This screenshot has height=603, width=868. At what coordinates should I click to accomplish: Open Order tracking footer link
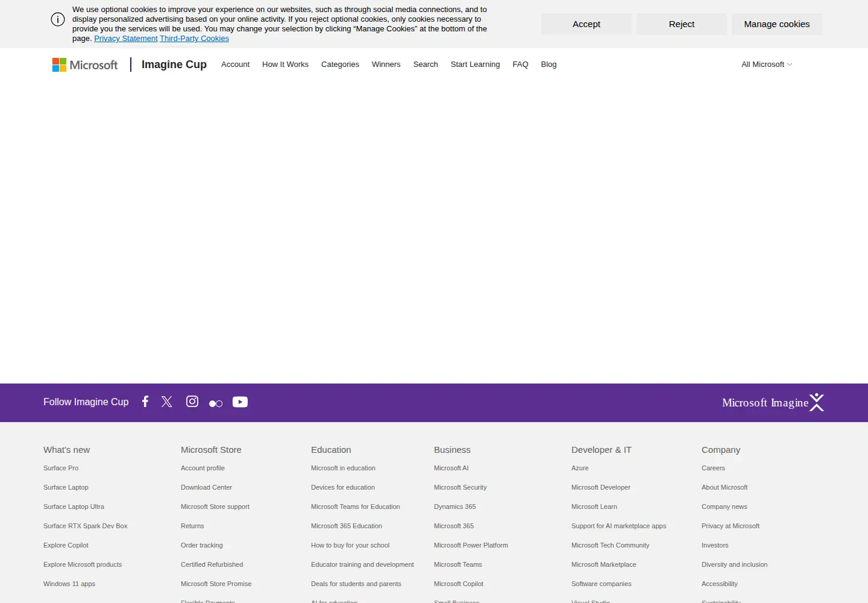[x=202, y=545]
